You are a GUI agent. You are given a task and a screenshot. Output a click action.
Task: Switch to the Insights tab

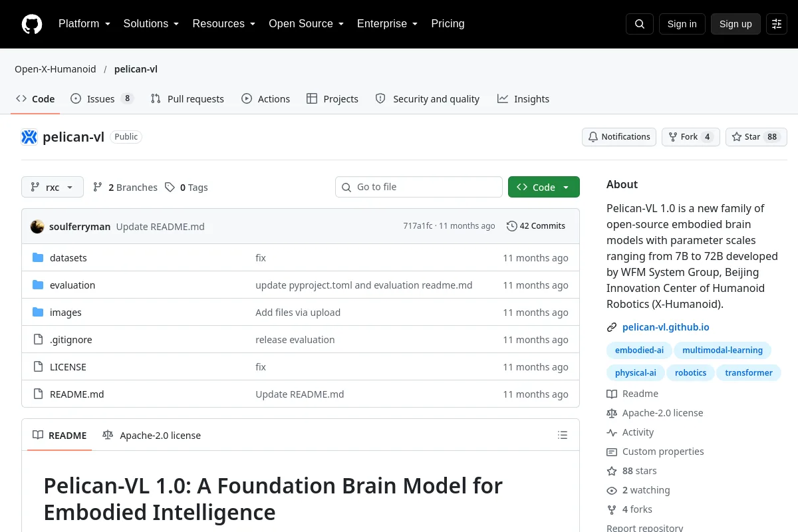[x=523, y=99]
